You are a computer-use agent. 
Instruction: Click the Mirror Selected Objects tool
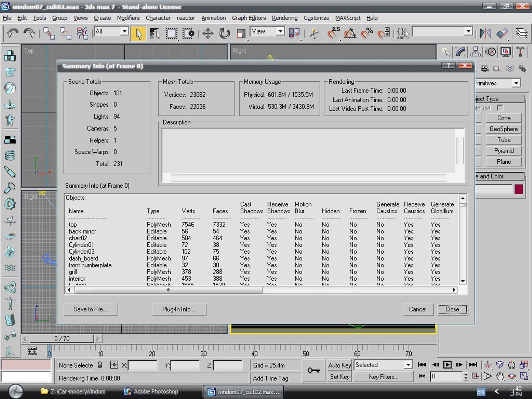point(485,33)
